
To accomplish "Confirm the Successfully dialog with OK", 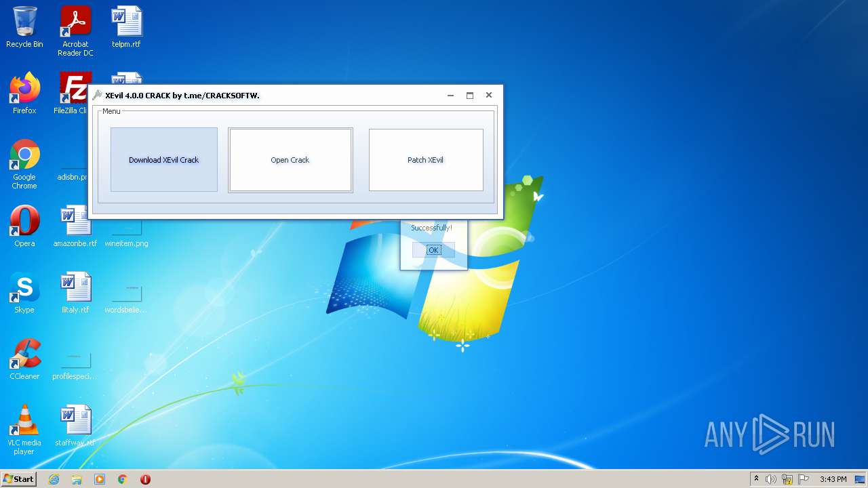I will pyautogui.click(x=433, y=250).
